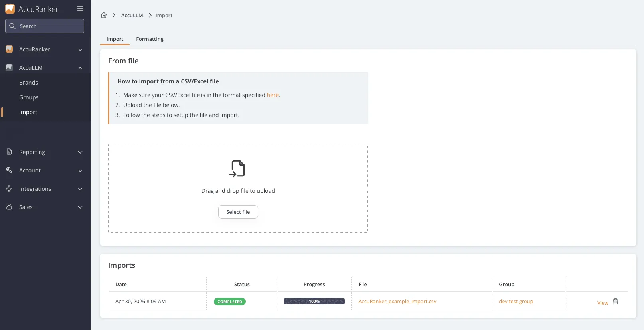Image resolution: width=644 pixels, height=330 pixels.
Task: Open the dev test group link
Action: (516, 301)
